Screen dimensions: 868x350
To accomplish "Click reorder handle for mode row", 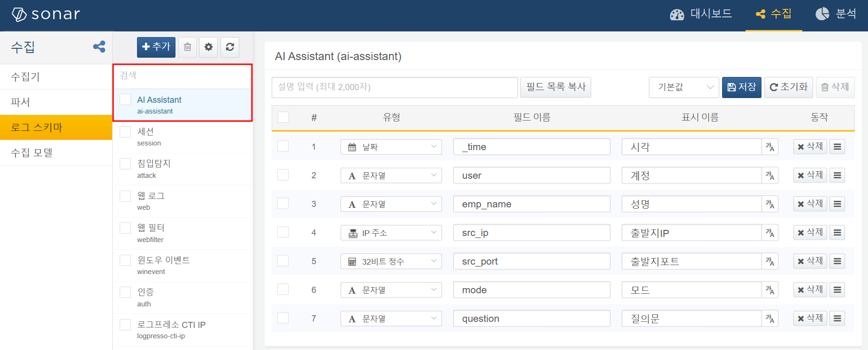I will [x=838, y=290].
